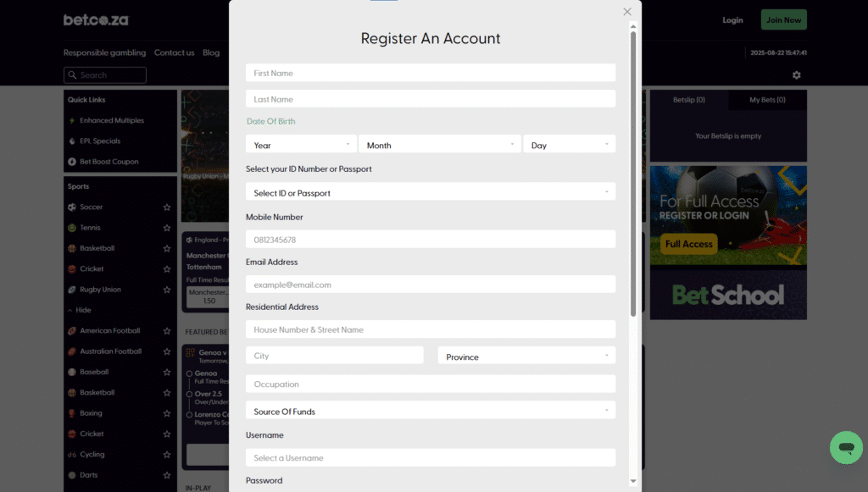
Task: Click the search magnifier icon
Action: pyautogui.click(x=73, y=75)
